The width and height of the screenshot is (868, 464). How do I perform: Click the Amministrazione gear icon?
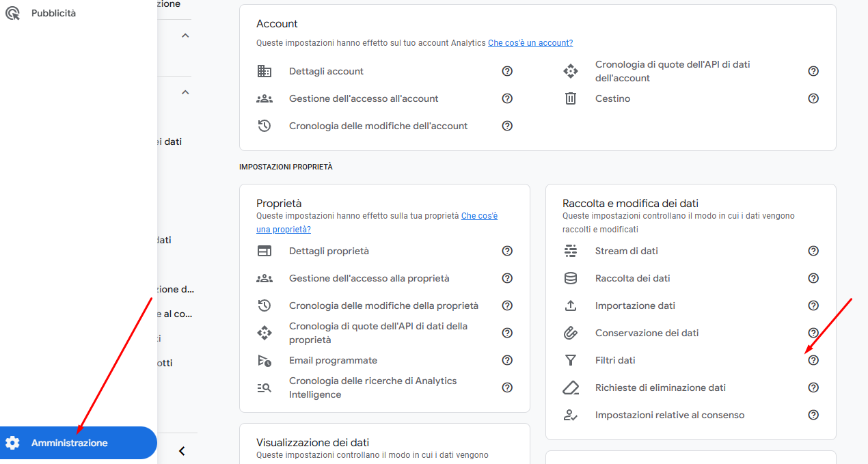pos(12,443)
